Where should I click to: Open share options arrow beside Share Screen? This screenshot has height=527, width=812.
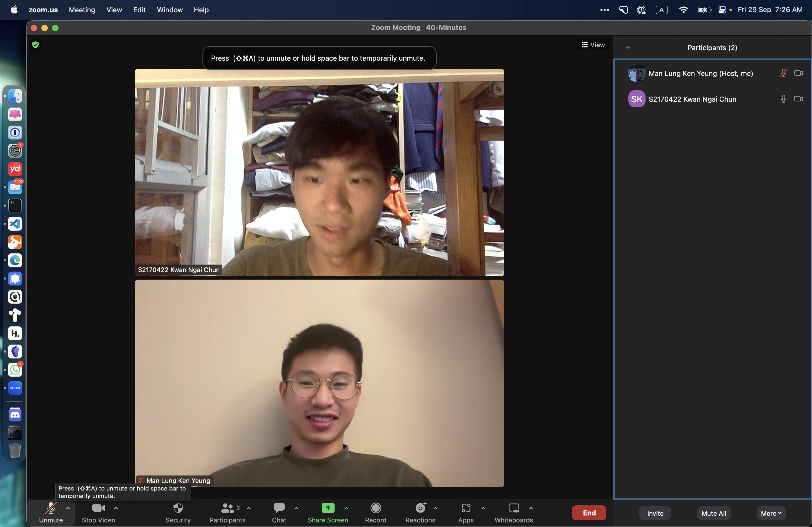pyautogui.click(x=347, y=508)
